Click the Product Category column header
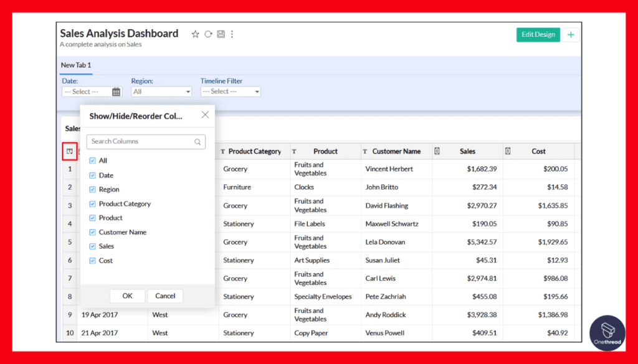The height and width of the screenshot is (364, 638). (x=254, y=151)
